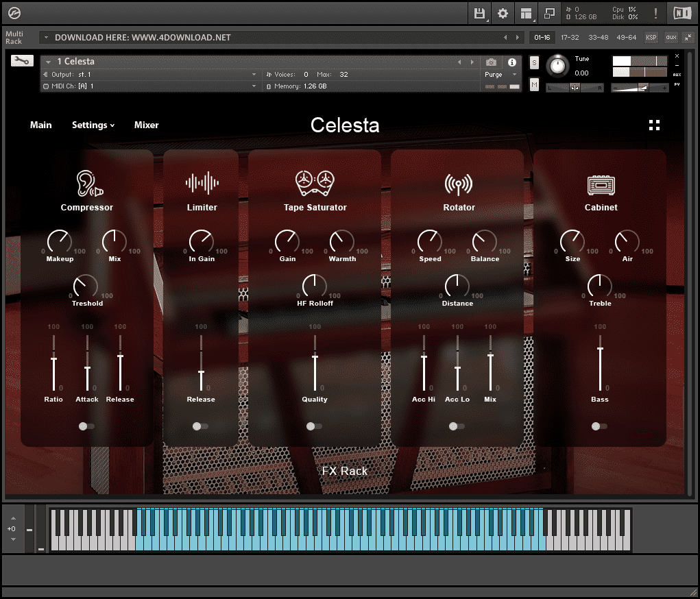Image resolution: width=700 pixels, height=599 pixels.
Task: Open the workspace layout panel icon
Action: [x=527, y=14]
